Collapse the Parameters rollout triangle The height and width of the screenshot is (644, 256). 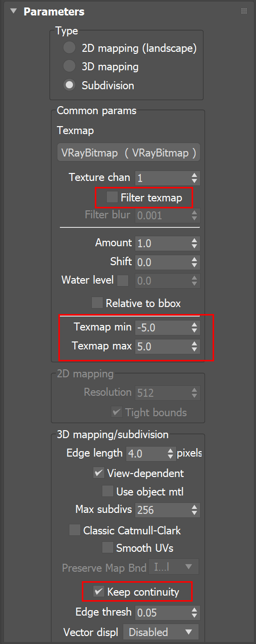pyautogui.click(x=13, y=11)
